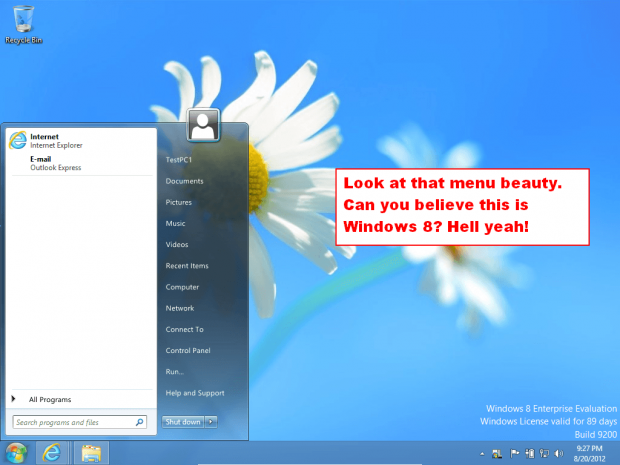Open Help and Support
The width and height of the screenshot is (620, 465).
click(x=195, y=393)
